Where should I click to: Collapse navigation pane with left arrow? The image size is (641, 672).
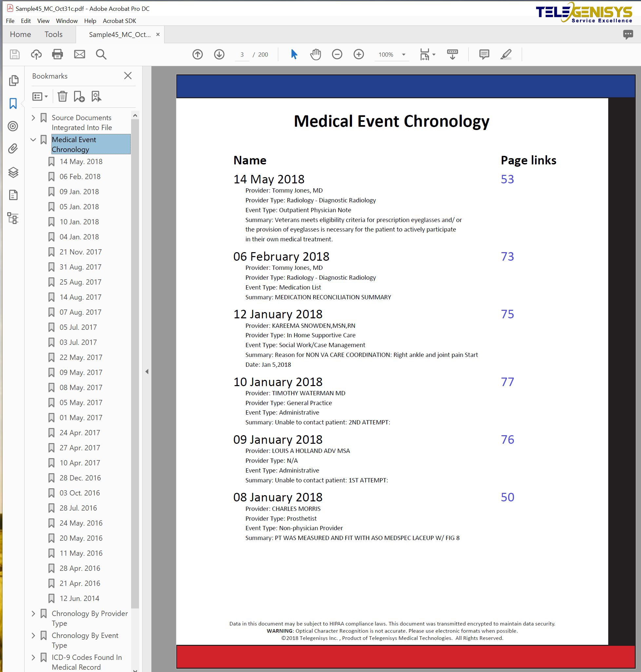147,371
